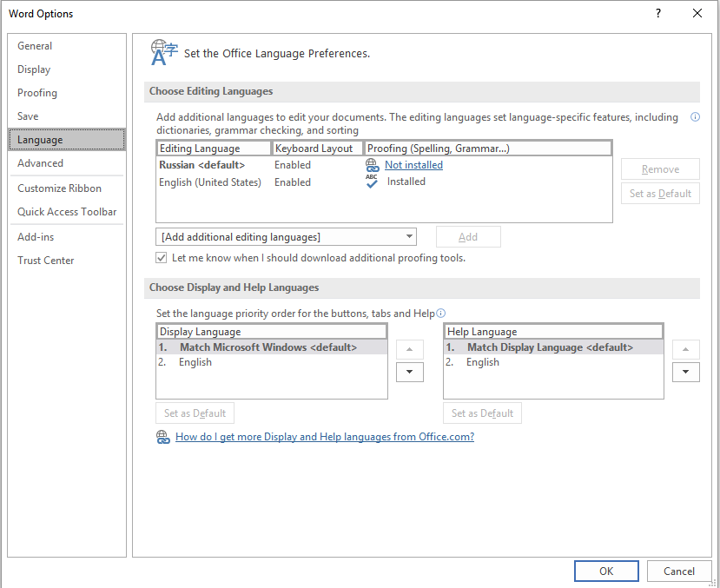
Task: Go to the Proofing options category
Action: pyautogui.click(x=67, y=93)
